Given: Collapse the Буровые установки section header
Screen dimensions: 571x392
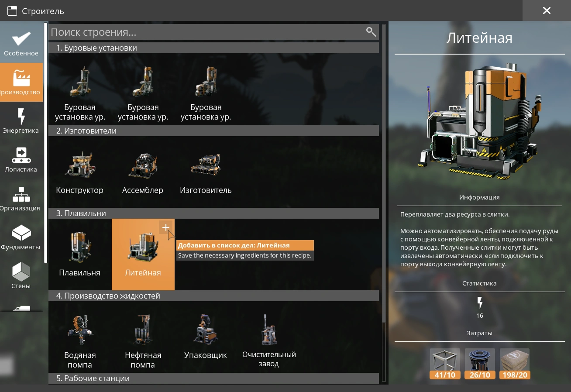Looking at the screenshot, I should tap(213, 48).
